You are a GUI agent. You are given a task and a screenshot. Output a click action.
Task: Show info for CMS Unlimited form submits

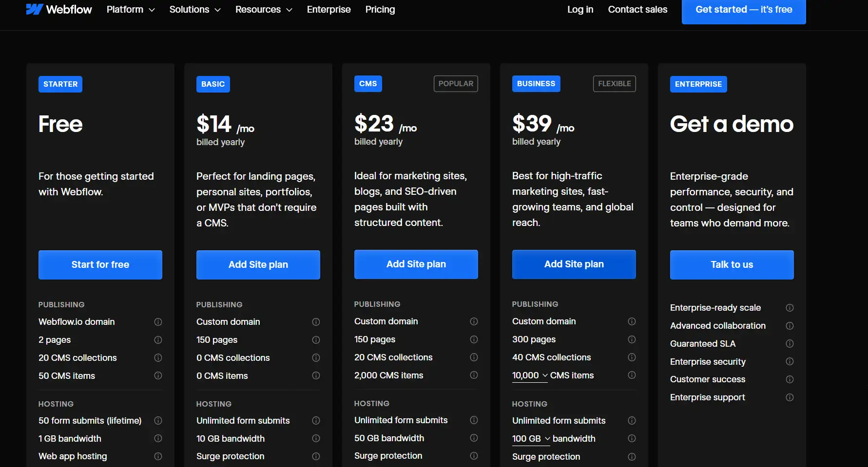tap(474, 420)
